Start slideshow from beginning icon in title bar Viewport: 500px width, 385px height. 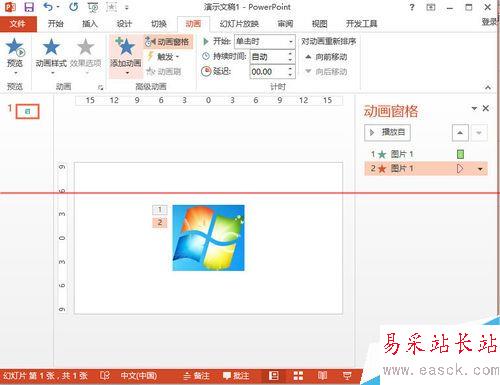tap(93, 7)
